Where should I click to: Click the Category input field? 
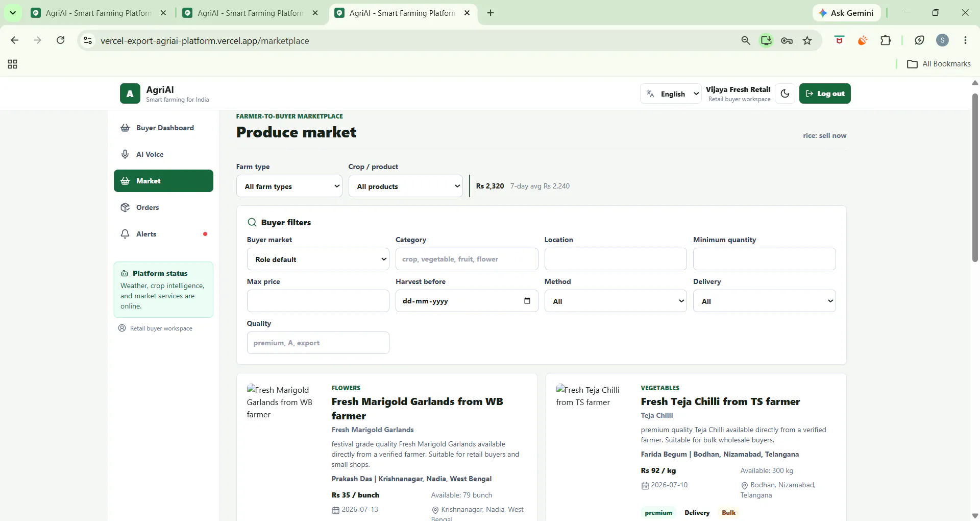click(x=467, y=259)
